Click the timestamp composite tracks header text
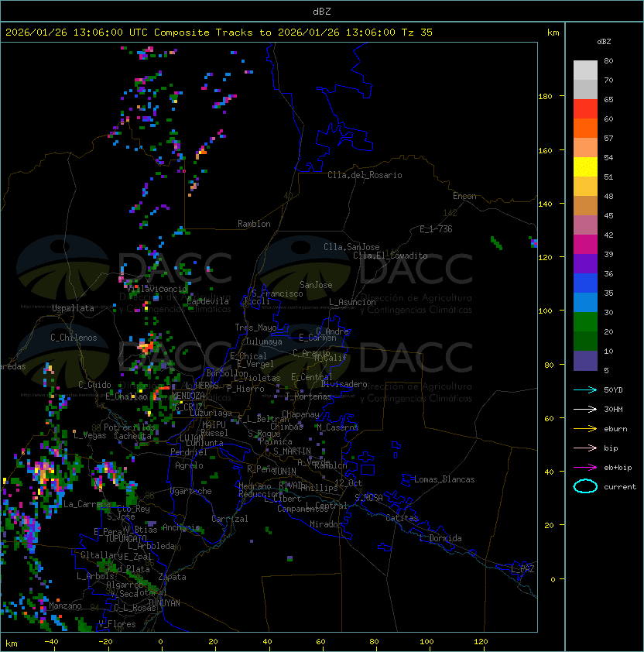 (219, 33)
